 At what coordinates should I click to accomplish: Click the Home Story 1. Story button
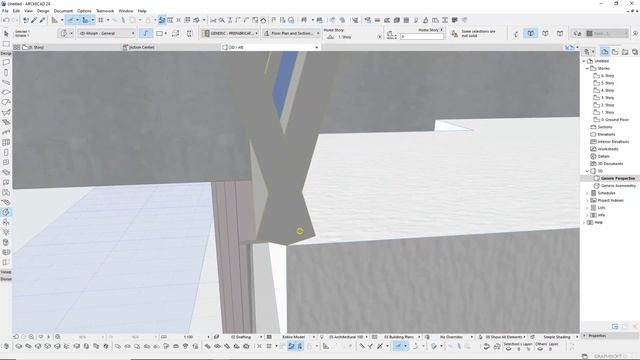click(x=353, y=37)
